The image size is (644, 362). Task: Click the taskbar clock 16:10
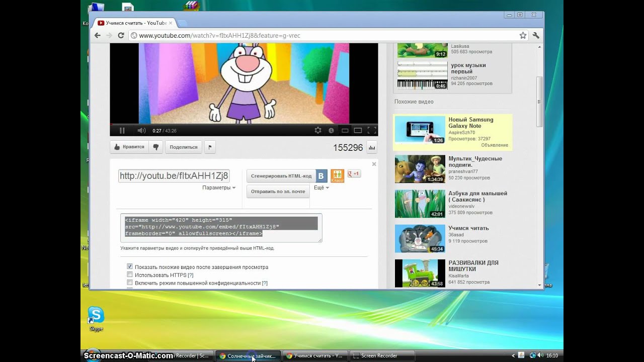[x=552, y=356]
